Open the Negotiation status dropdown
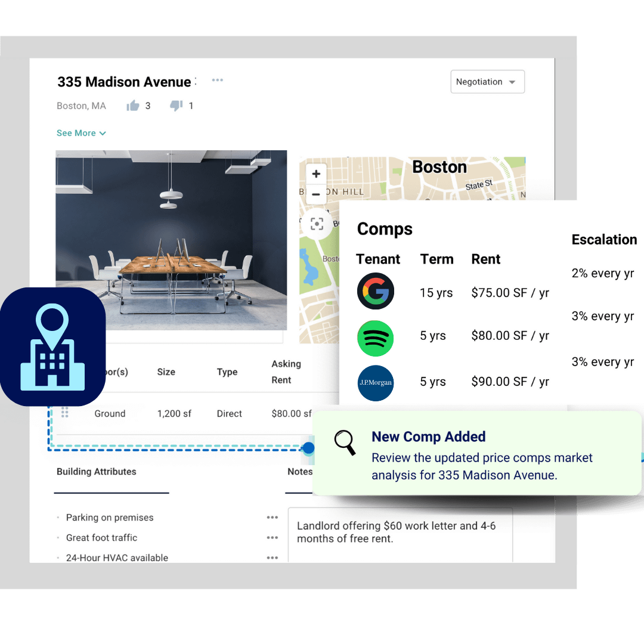The image size is (644, 644). [x=487, y=82]
